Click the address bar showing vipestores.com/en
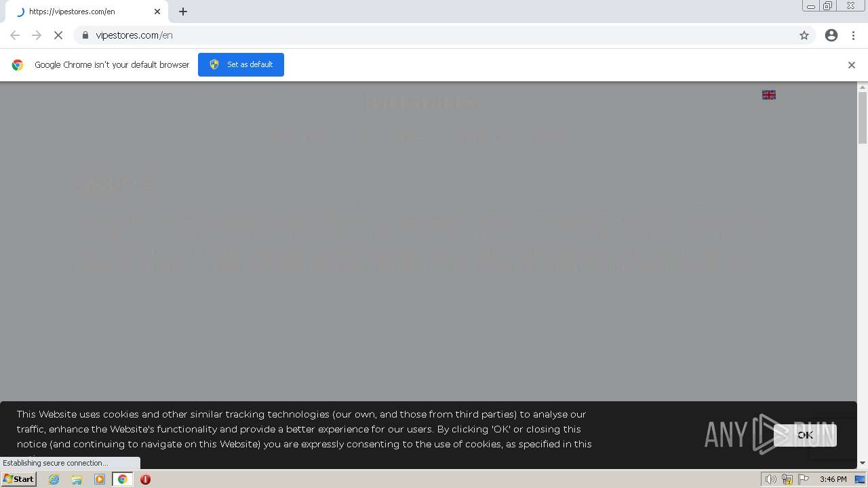 click(x=444, y=35)
